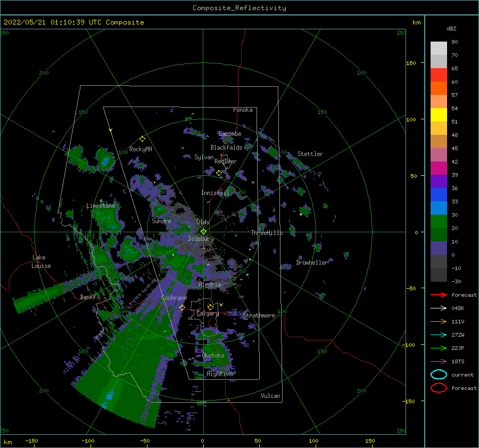Screen dimensions: 479x448
Task: Select the yellow diamond at radar center near Olds
Action: pyautogui.click(x=203, y=232)
